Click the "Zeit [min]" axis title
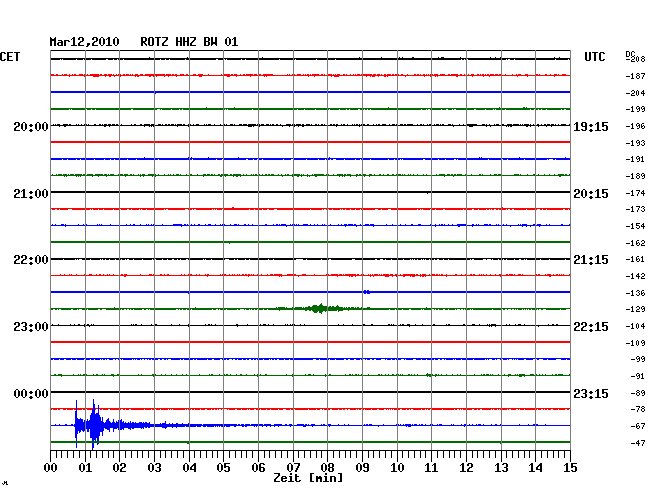The width and height of the screenshot is (650, 494). (308, 478)
